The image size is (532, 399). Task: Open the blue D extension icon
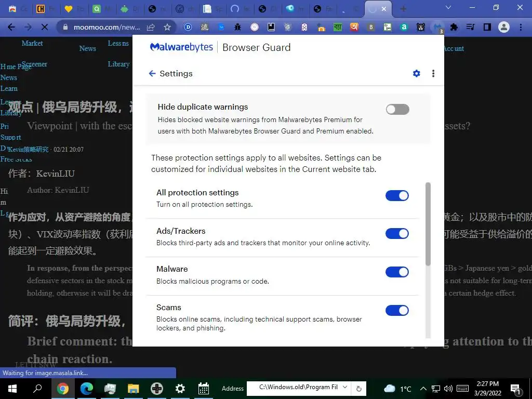188,27
